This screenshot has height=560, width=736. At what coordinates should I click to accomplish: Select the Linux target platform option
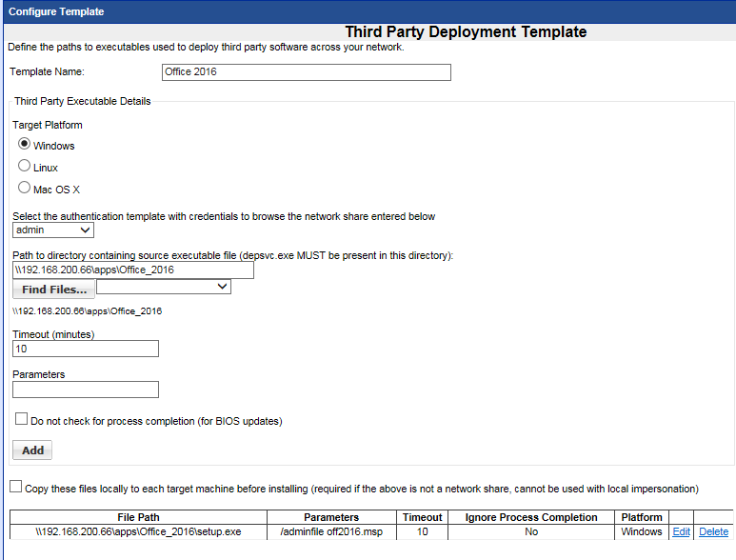(x=25, y=167)
